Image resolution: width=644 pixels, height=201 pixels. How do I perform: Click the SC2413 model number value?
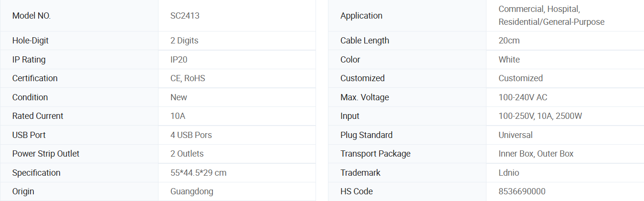(x=185, y=16)
